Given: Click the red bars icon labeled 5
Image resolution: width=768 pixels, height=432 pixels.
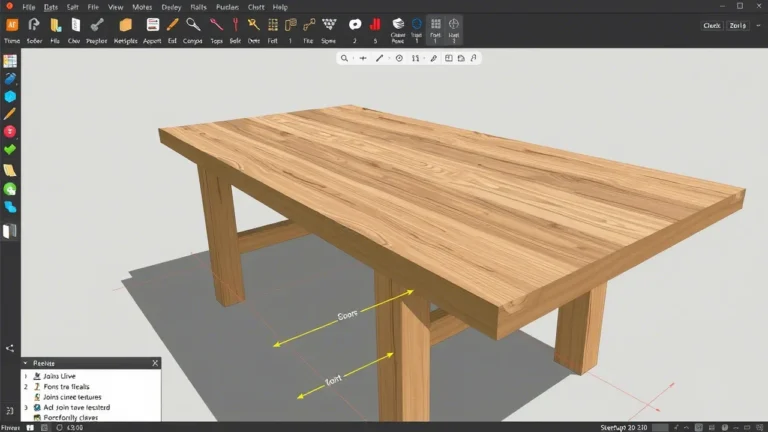Looking at the screenshot, I should [376, 24].
